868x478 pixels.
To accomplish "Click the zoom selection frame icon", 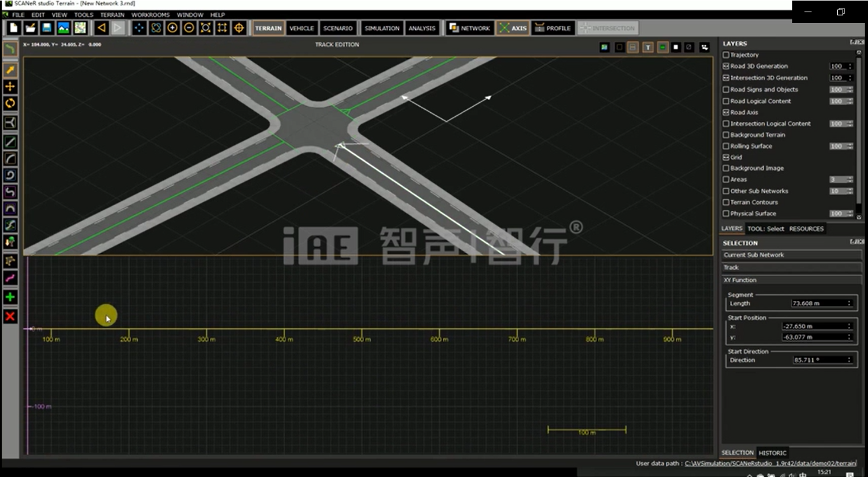I will [x=222, y=28].
